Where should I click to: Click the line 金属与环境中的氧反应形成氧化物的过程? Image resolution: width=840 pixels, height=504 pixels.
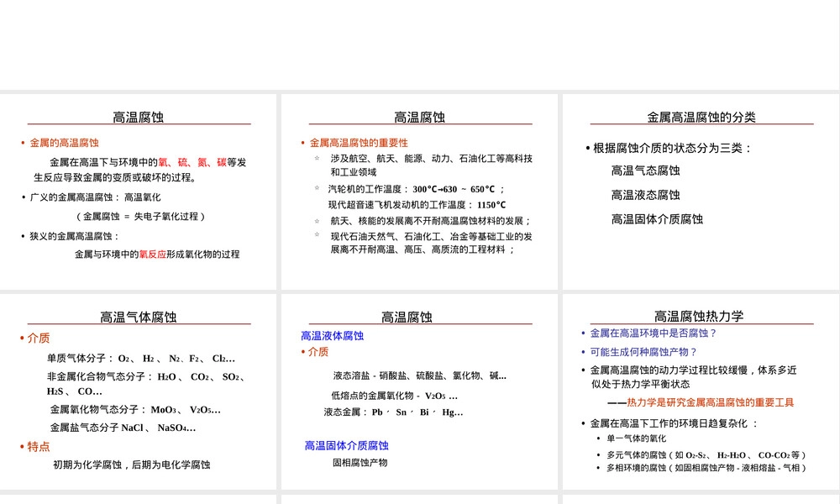tap(157, 255)
